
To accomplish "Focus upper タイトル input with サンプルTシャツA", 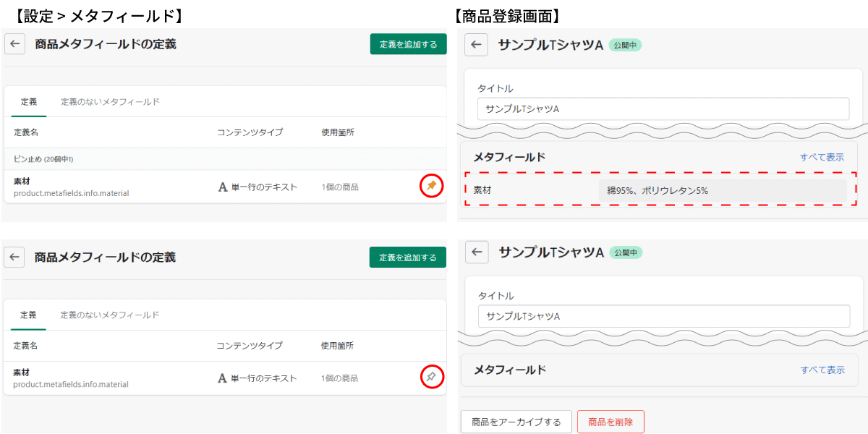I will pos(663,109).
